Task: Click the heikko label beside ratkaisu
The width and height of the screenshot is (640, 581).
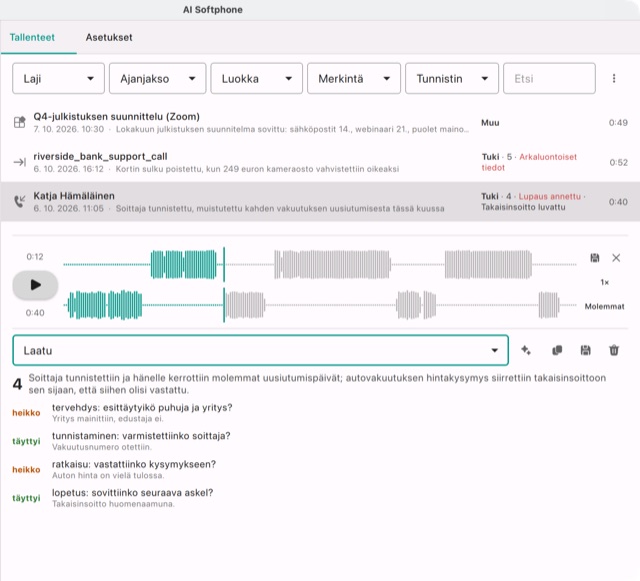Action: coord(26,470)
